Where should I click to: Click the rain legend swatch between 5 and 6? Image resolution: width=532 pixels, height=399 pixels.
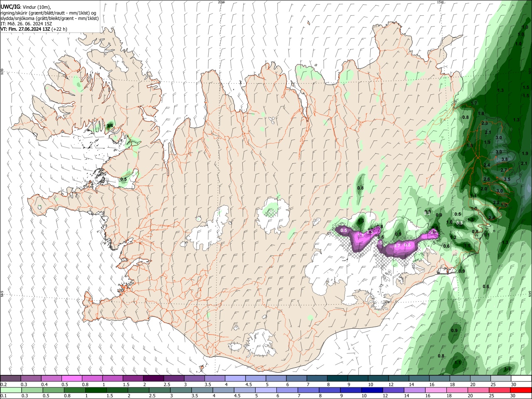click(x=265, y=390)
